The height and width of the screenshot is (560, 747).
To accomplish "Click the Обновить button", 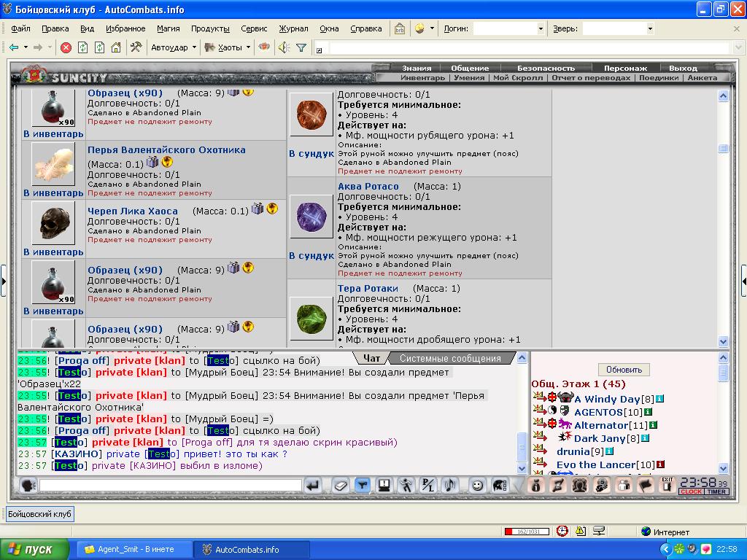I will [624, 370].
